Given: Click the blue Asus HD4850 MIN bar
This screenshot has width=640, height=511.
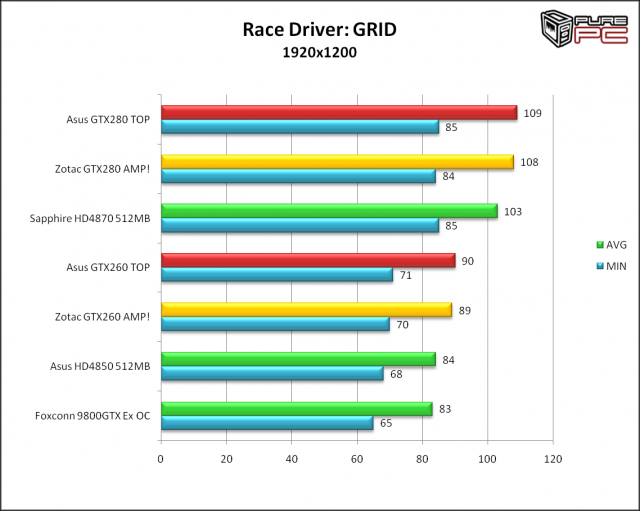Looking at the screenshot, I should (x=272, y=373).
